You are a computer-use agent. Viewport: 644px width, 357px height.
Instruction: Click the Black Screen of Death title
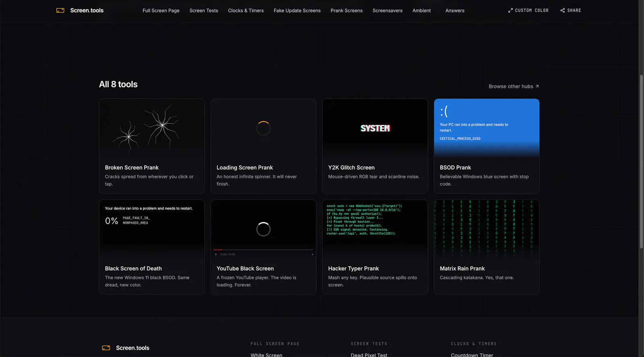pyautogui.click(x=133, y=269)
